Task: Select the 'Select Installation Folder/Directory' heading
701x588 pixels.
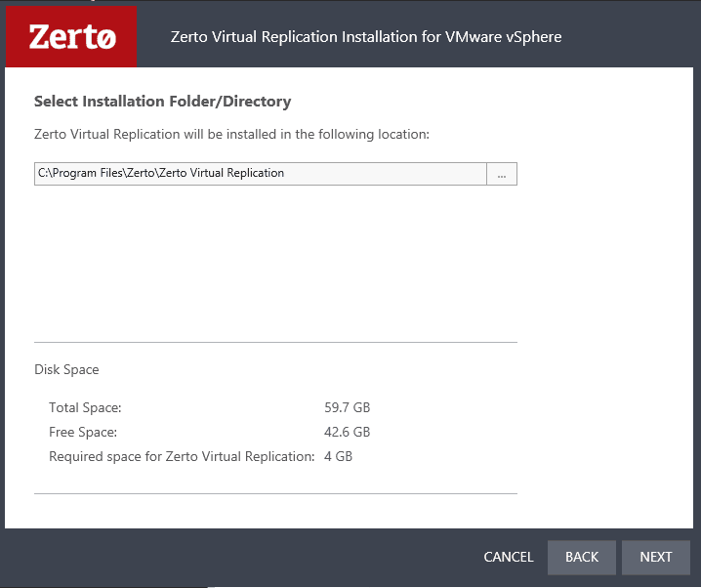Action: [162, 102]
